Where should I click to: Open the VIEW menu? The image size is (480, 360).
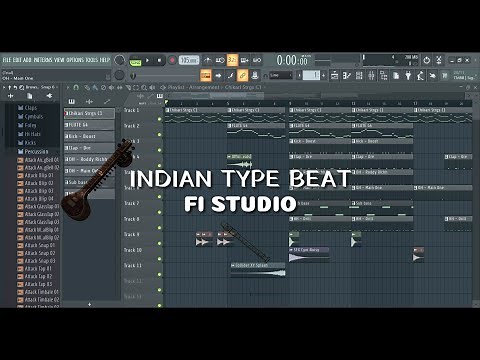59,60
